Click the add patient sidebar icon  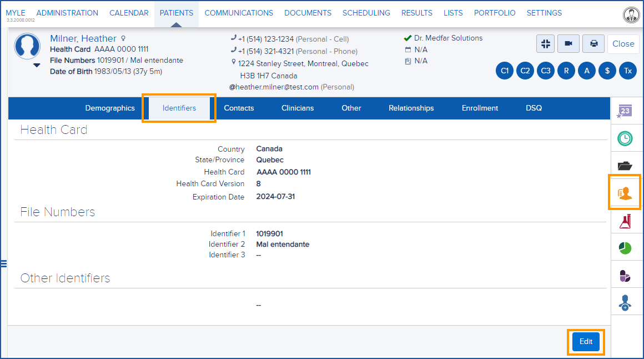(x=626, y=302)
